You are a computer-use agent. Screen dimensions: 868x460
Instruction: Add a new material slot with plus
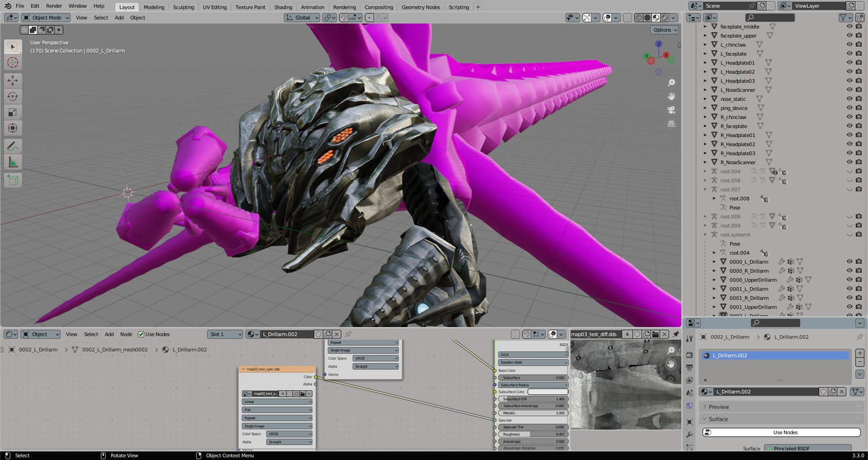point(860,353)
